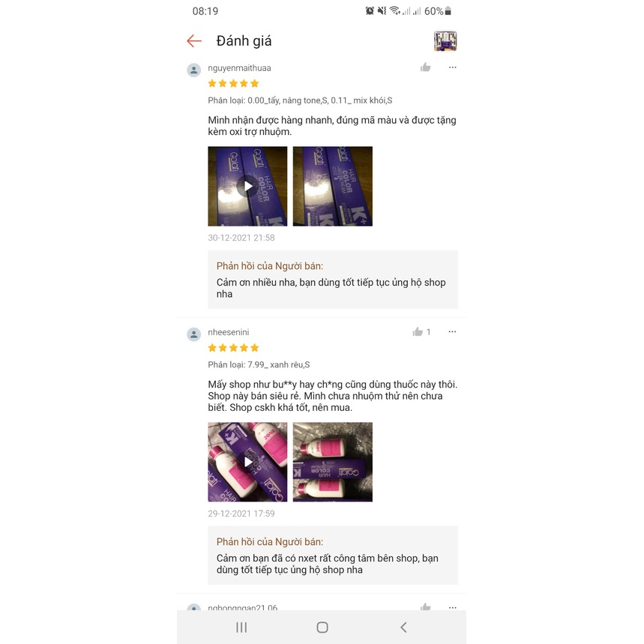Tap the username nheesenini
This screenshot has height=644, width=644.
229,332
